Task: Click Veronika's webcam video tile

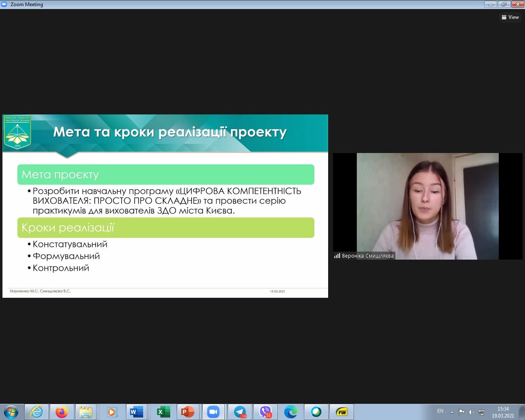Action: coord(427,206)
